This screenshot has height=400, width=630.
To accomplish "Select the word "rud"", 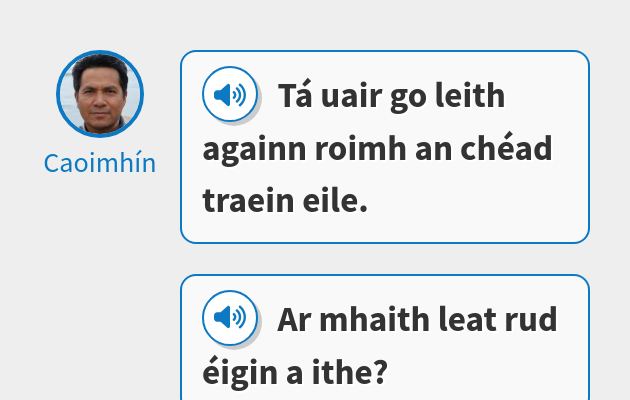I will [531, 319].
